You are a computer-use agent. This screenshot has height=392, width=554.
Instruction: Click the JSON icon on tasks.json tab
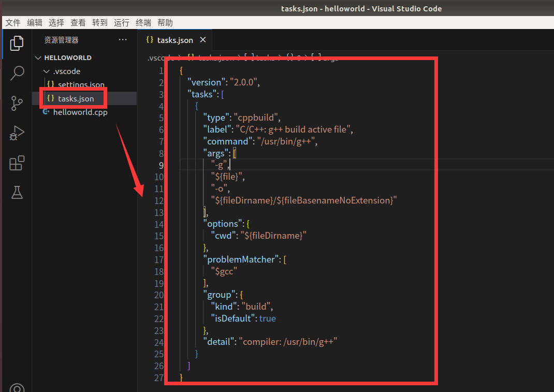click(150, 40)
